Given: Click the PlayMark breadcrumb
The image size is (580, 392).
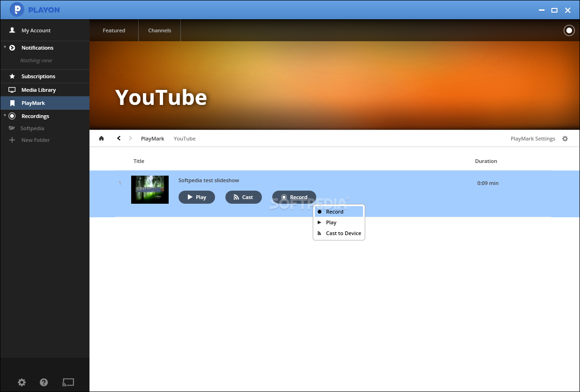Looking at the screenshot, I should pyautogui.click(x=153, y=139).
